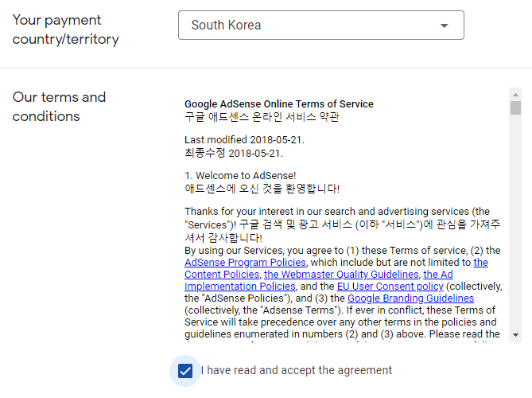Screen dimensions: 532x398
Task: Open the Google Branding Guidelines link
Action: (x=411, y=298)
